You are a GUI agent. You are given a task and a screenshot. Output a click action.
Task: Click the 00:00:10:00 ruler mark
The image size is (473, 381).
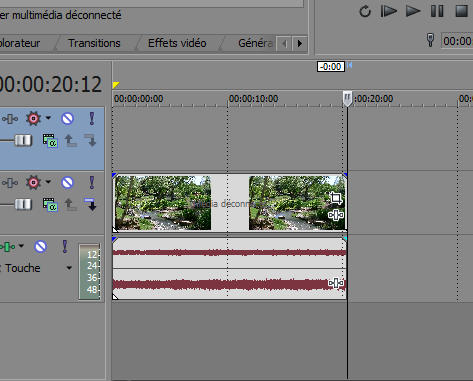point(253,99)
